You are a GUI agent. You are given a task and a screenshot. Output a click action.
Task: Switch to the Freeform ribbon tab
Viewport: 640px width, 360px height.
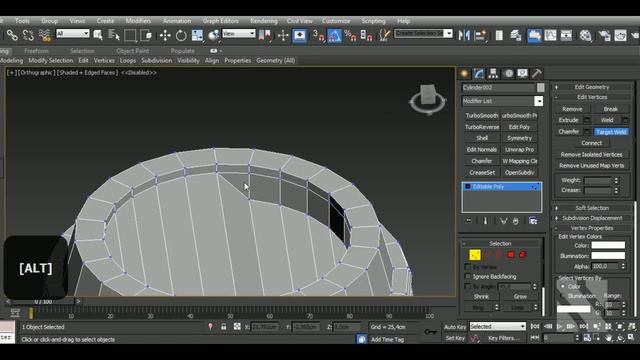point(36,51)
